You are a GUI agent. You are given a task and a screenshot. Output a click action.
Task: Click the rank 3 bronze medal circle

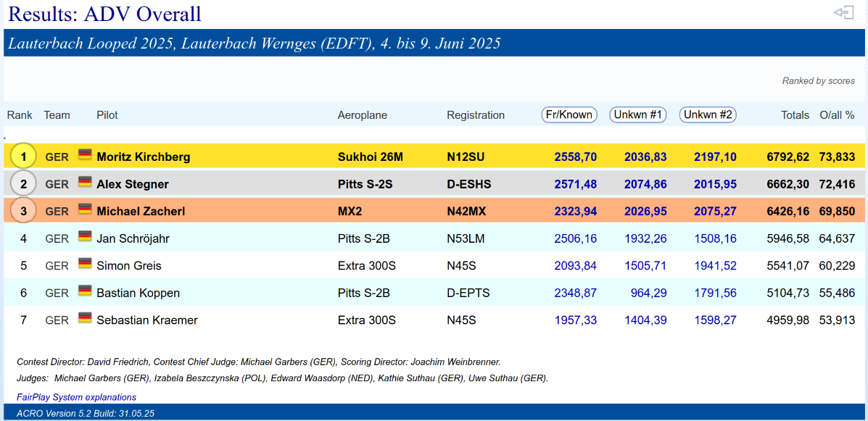pyautogui.click(x=23, y=211)
